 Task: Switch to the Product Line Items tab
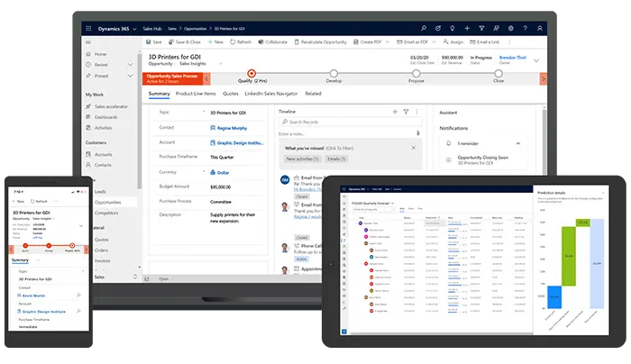pos(196,93)
